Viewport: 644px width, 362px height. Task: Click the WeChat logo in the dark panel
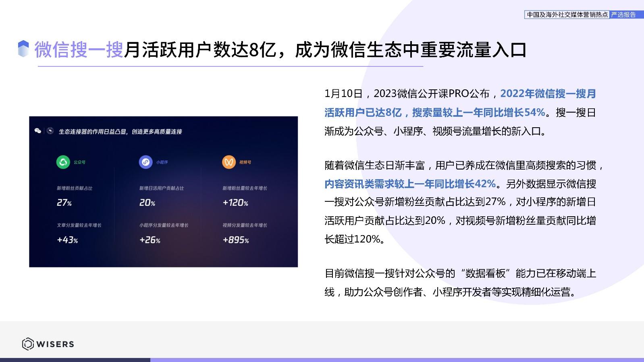(x=38, y=131)
